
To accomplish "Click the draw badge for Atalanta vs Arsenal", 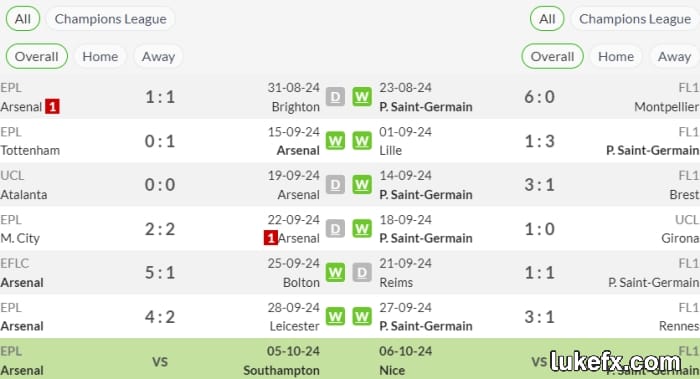I will 335,184.
